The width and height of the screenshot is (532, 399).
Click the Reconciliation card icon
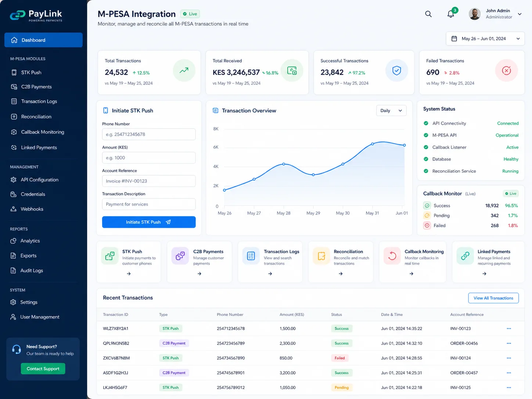click(321, 256)
